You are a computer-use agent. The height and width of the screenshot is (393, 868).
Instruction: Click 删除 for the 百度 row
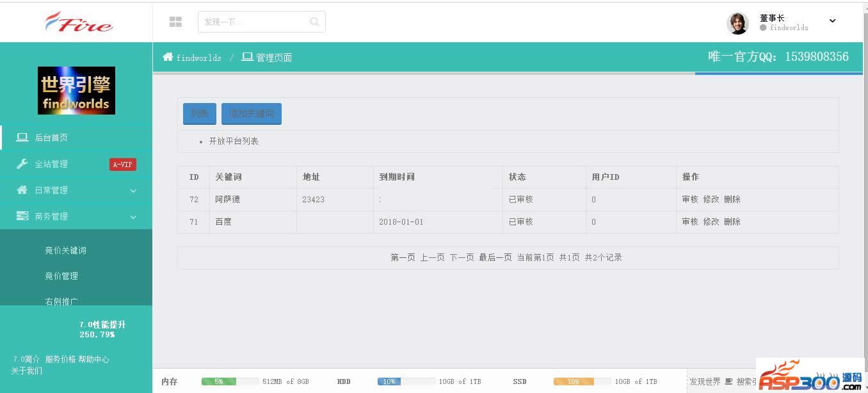[732, 221]
